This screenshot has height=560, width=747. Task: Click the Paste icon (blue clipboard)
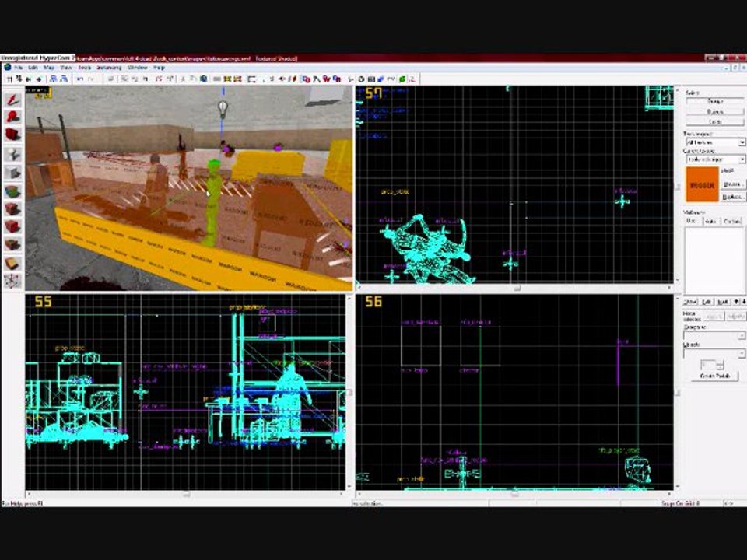pyautogui.click(x=203, y=79)
